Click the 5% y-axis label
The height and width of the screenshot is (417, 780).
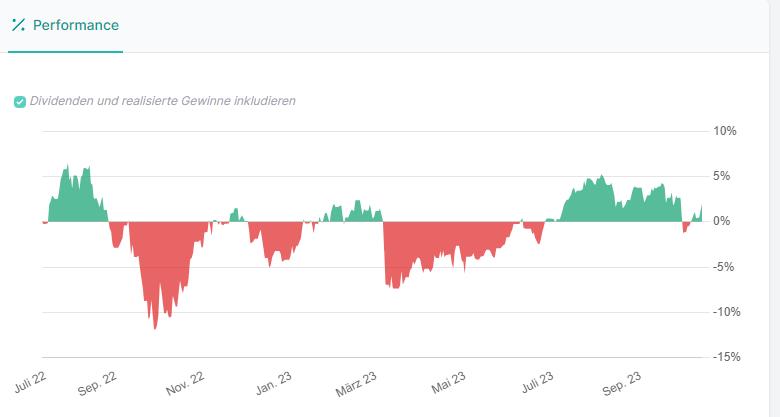click(x=721, y=176)
